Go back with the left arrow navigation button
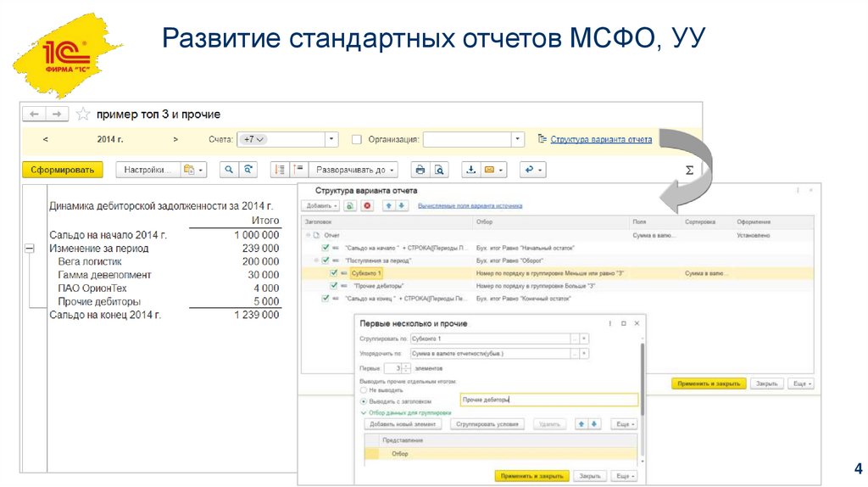Image resolution: width=868 pixels, height=487 pixels. [x=34, y=115]
